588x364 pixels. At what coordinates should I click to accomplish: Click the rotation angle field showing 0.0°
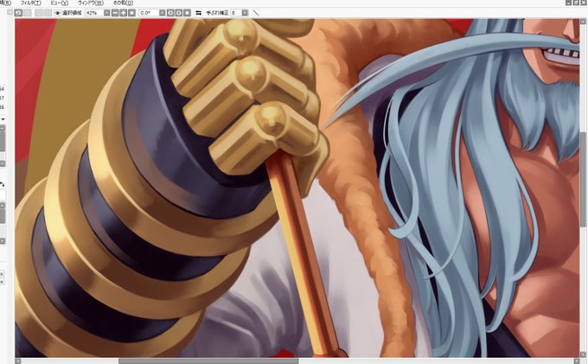[149, 13]
